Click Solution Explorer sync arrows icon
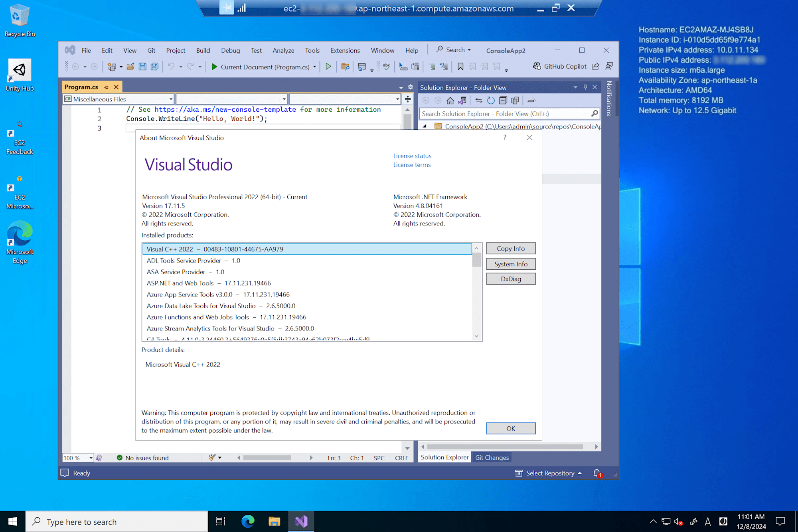The image size is (798, 532). 479,101
